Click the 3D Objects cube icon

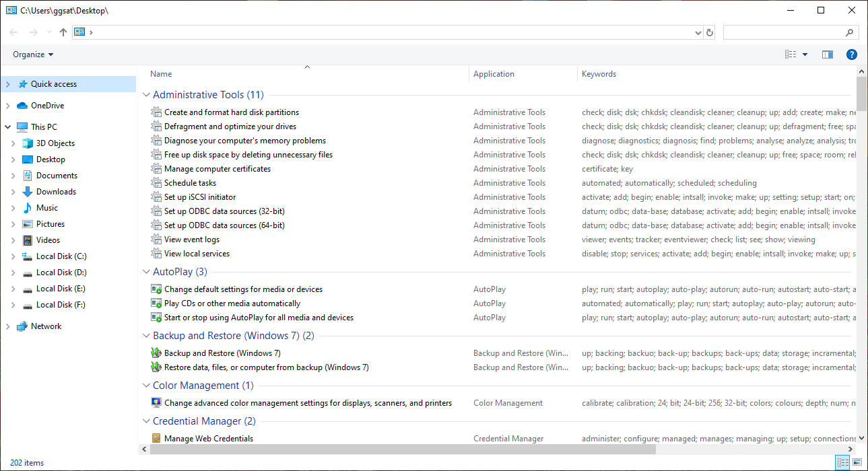[x=28, y=143]
